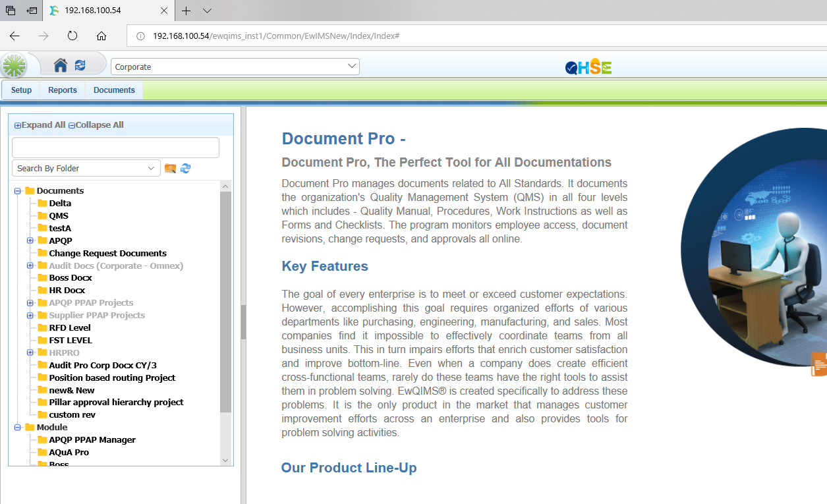Image resolution: width=827 pixels, height=504 pixels.
Task: Click the browser home button
Action: coord(101,36)
